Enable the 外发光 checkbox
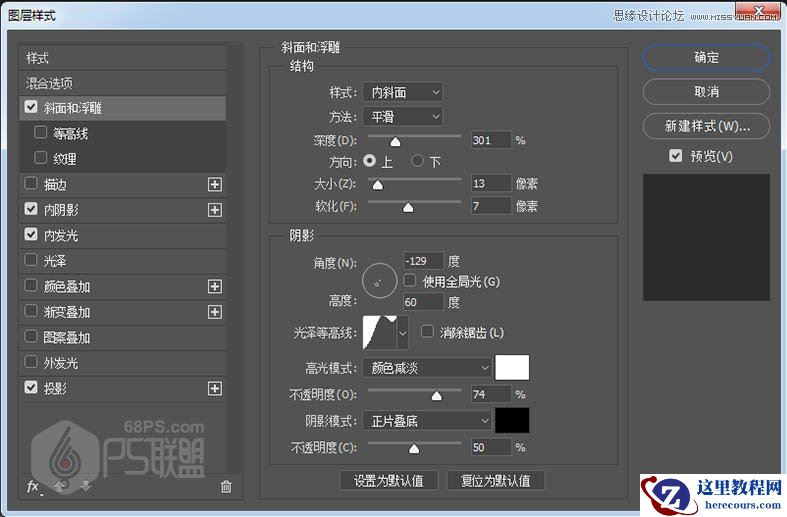Viewport: 787px width, 517px height. [x=31, y=362]
